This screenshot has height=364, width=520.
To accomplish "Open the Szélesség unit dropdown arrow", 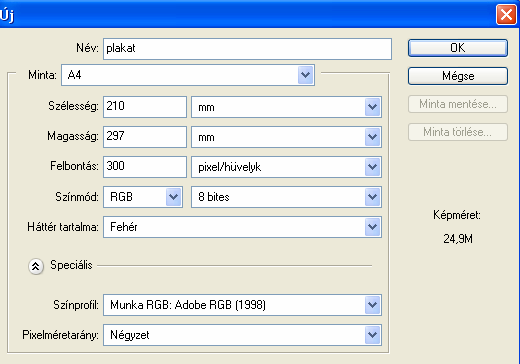I will (x=372, y=107).
